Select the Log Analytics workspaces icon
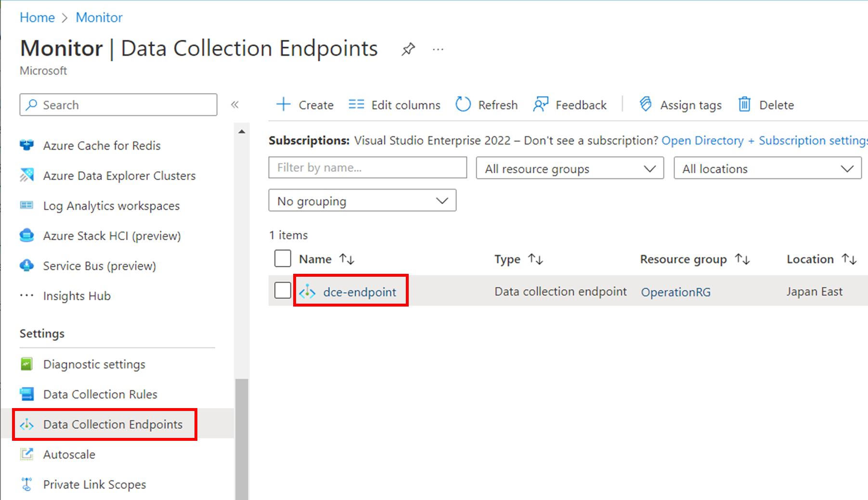This screenshot has width=868, height=500. pos(27,205)
